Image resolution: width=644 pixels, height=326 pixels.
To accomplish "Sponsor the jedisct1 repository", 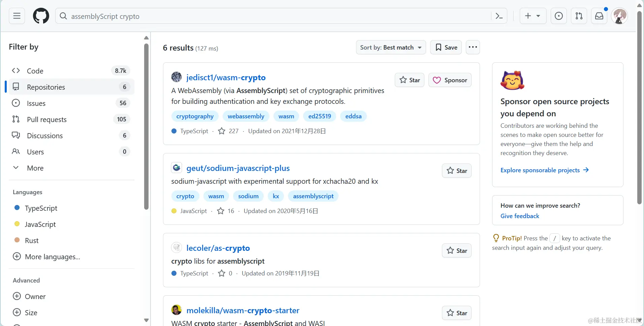I will tap(450, 80).
